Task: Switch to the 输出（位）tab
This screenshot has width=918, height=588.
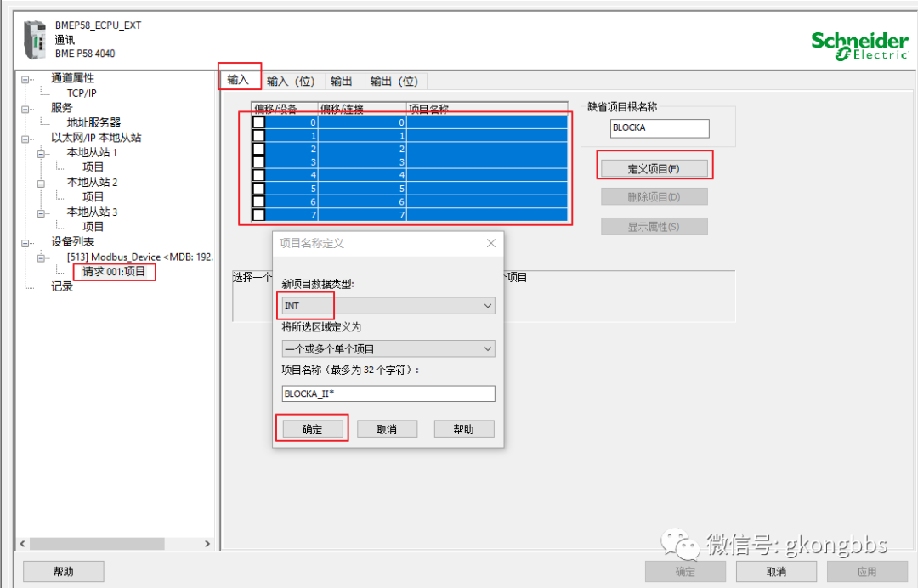Action: [x=394, y=82]
